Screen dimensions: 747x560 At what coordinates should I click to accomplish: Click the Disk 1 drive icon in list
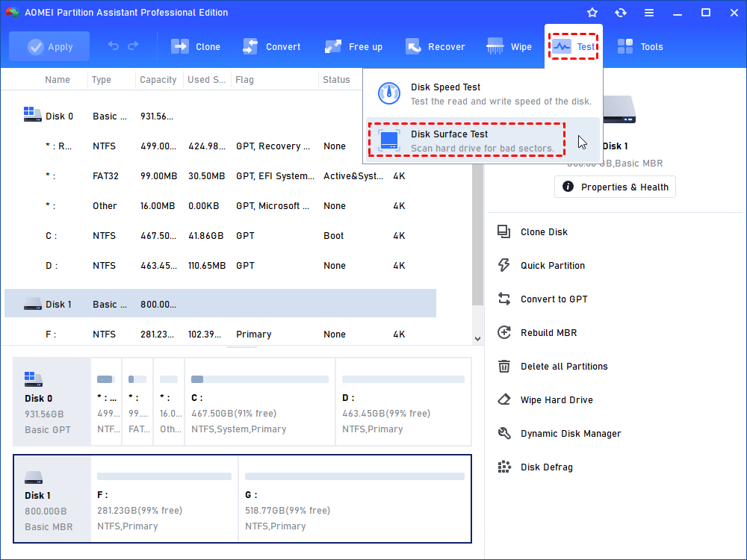(x=32, y=304)
